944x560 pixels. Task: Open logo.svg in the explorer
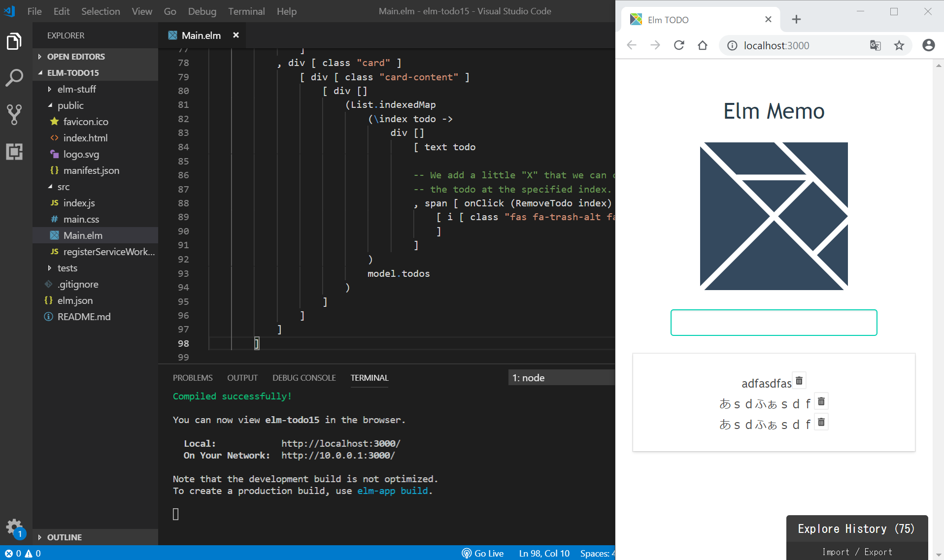tap(95, 154)
